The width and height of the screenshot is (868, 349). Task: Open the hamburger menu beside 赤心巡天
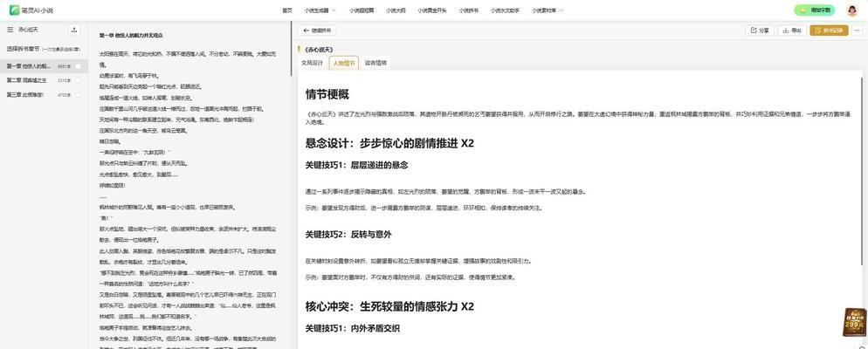10,30
